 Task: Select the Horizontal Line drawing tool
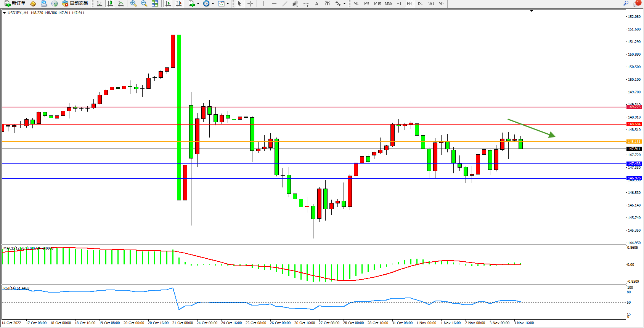(x=274, y=3)
